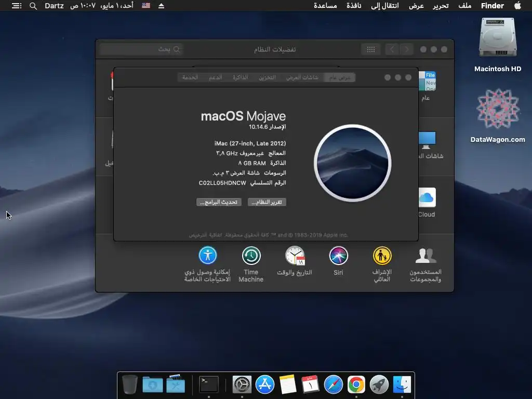Open the انتقال إلى (Go) menu

click(x=385, y=6)
